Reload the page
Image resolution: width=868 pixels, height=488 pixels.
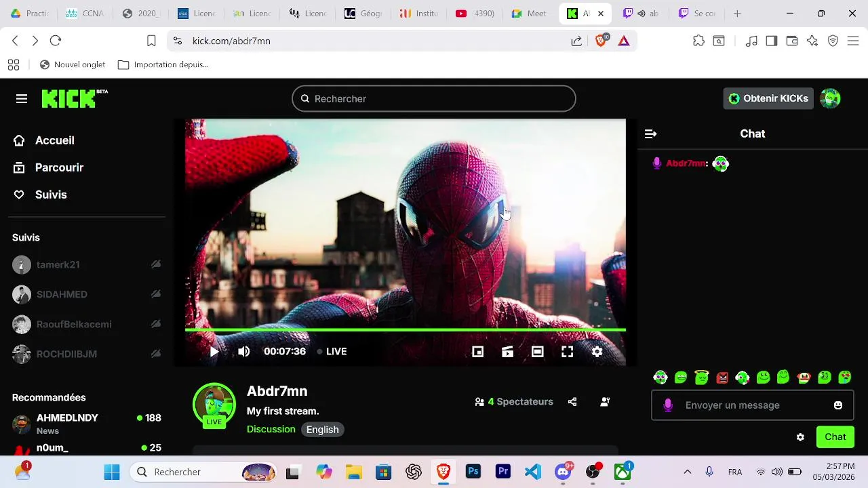[x=56, y=41]
